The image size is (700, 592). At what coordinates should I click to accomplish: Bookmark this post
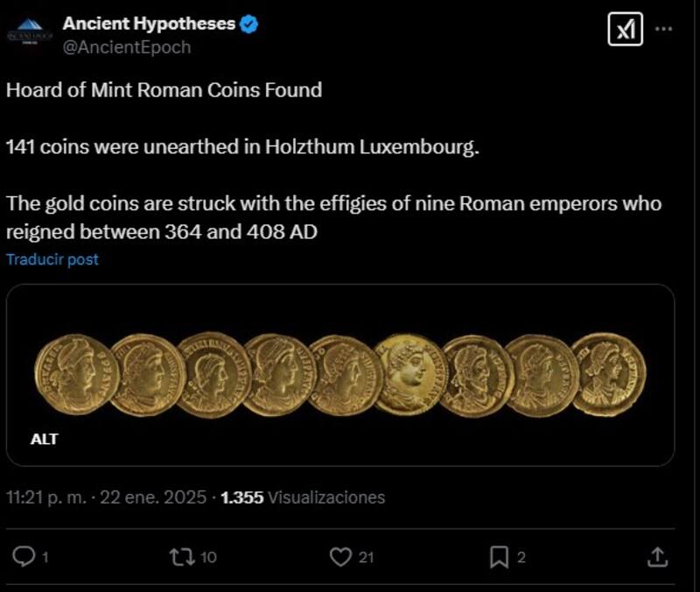(499, 555)
